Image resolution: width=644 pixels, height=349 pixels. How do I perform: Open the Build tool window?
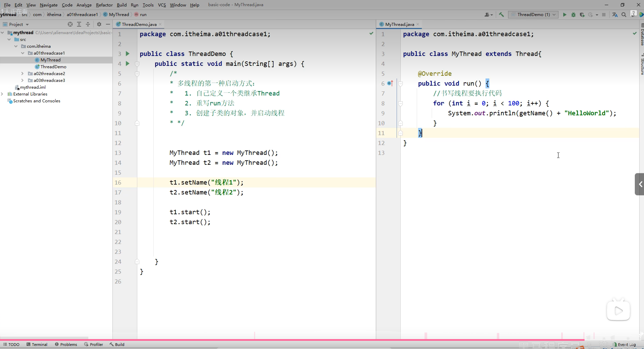(x=117, y=344)
